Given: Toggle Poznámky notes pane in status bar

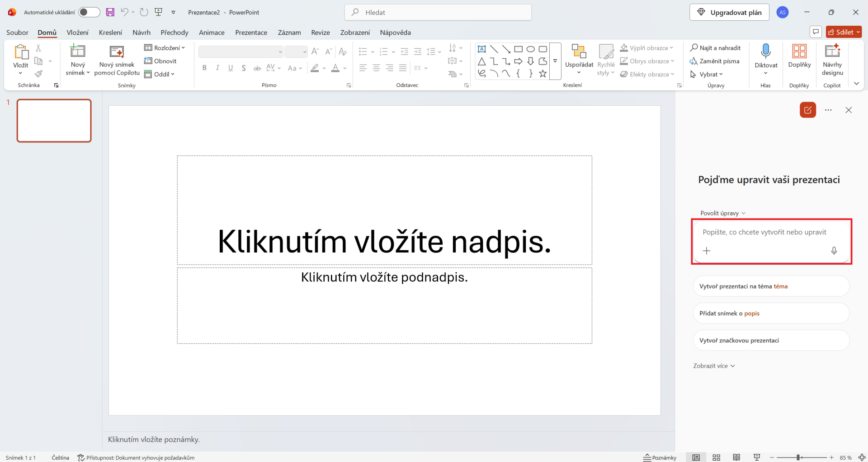Looking at the screenshot, I should [x=660, y=457].
